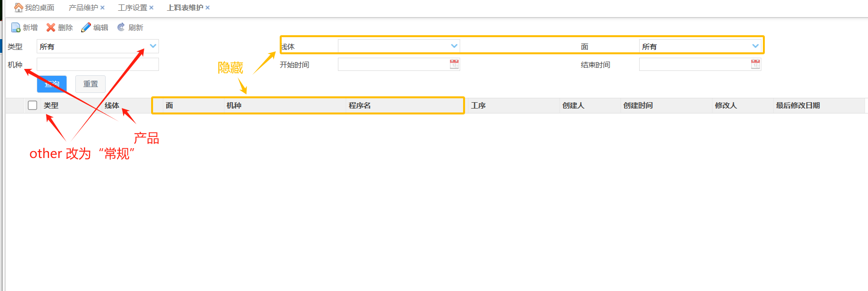The height and width of the screenshot is (291, 868).
Task: Click into the 机种 text input field
Action: [97, 65]
